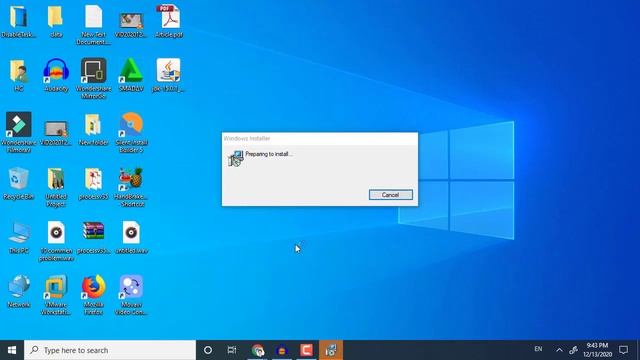This screenshot has width=640, height=360.
Task: Open Chrome from the taskbar
Action: click(x=258, y=350)
